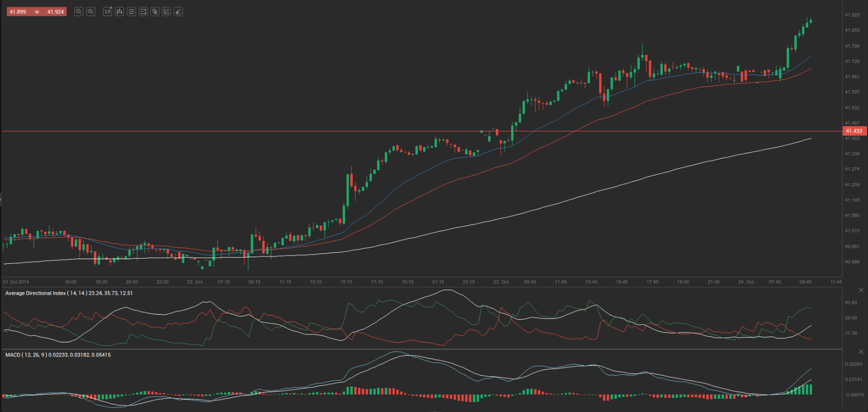Click the edit drawing pencil-in-box icon
The width and height of the screenshot is (868, 412).
pos(166,12)
